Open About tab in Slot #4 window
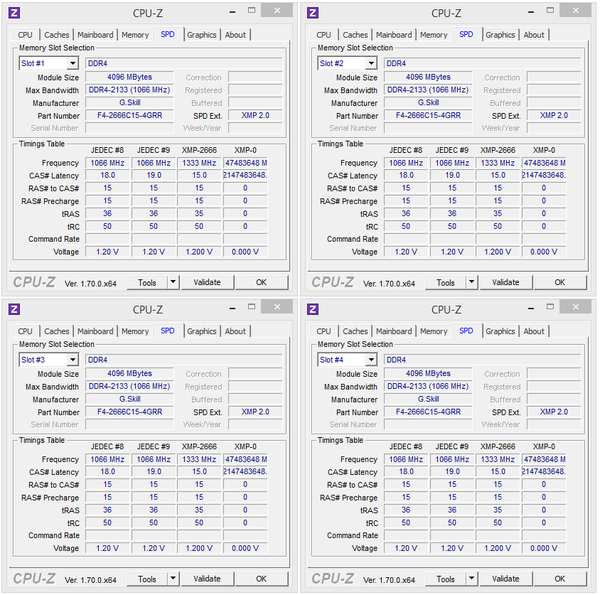600x595 pixels. pyautogui.click(x=534, y=331)
